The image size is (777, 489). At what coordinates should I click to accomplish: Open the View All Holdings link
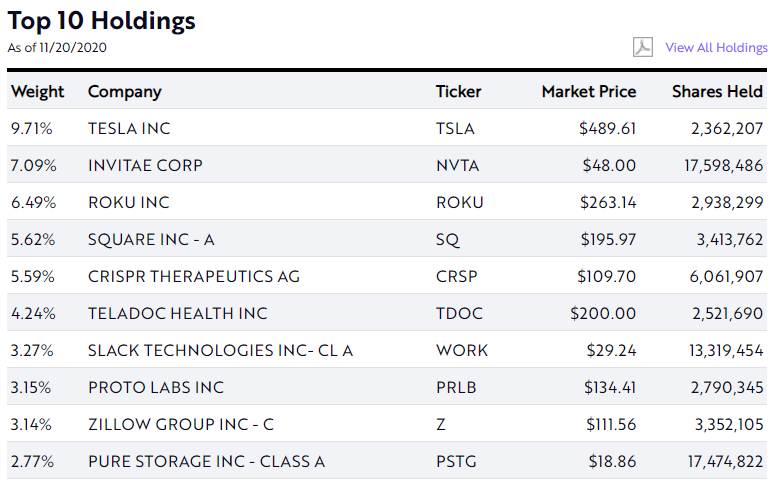[x=716, y=48]
